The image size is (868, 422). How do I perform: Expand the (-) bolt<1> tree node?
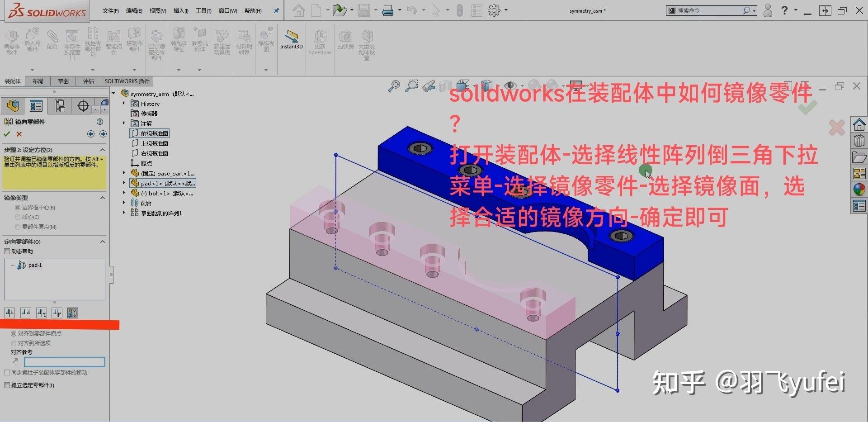pyautogui.click(x=124, y=193)
